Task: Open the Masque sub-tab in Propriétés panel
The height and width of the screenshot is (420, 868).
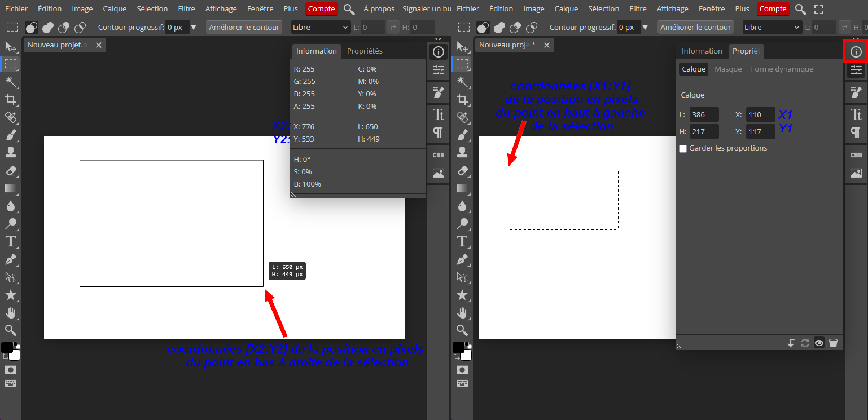Action: [728, 69]
